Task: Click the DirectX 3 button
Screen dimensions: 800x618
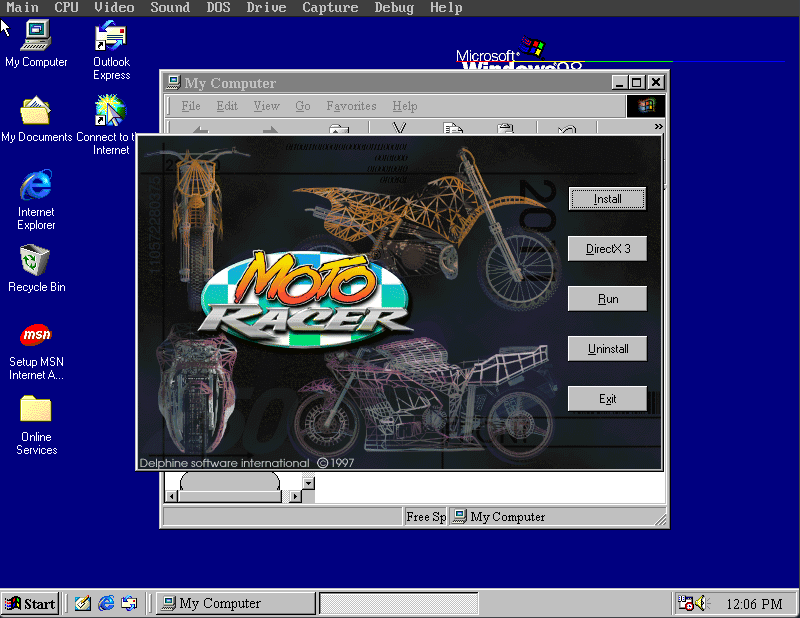Action: pos(607,249)
